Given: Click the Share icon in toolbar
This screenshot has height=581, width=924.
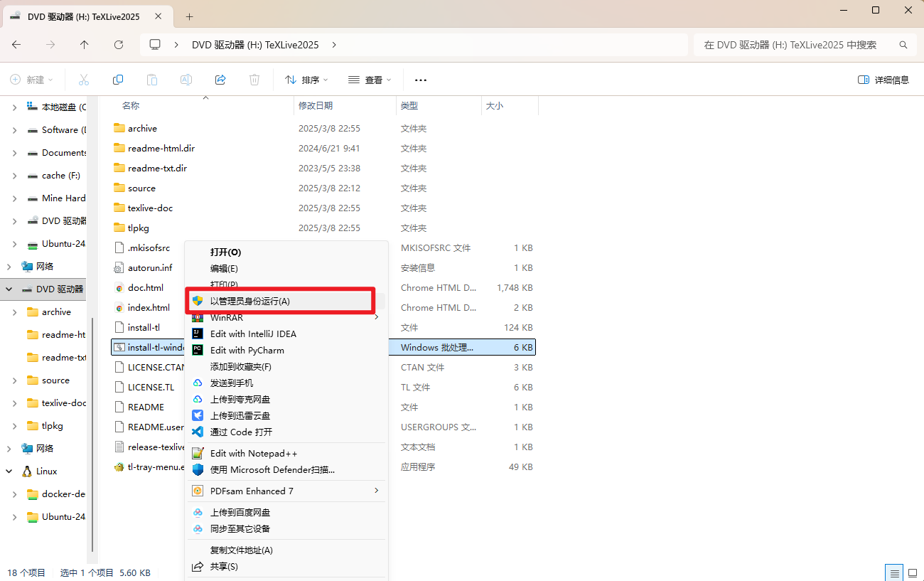Looking at the screenshot, I should (x=220, y=80).
